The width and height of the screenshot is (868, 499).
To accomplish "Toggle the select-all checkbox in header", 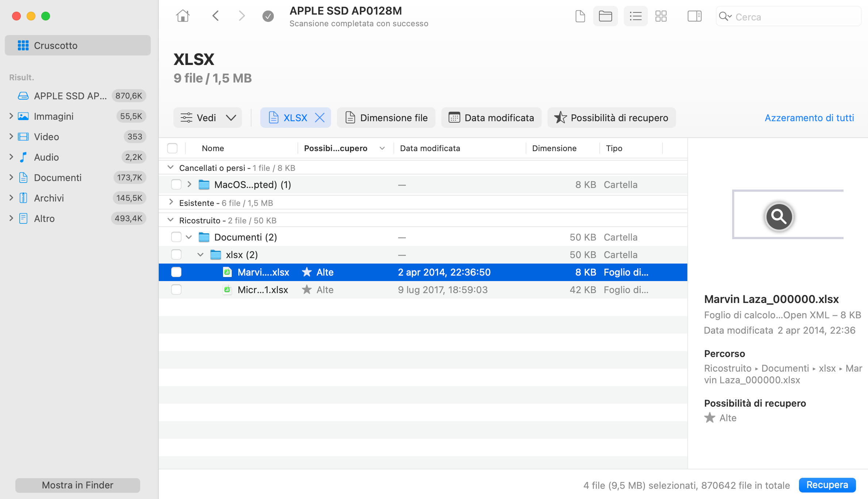I will tap(172, 148).
